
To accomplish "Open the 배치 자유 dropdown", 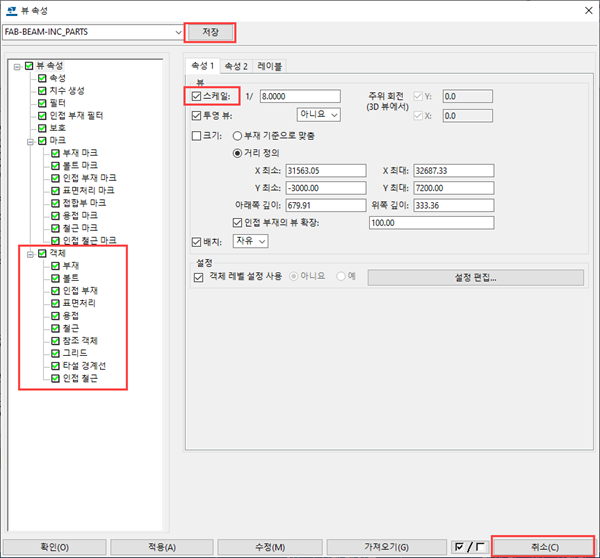I will (x=250, y=241).
